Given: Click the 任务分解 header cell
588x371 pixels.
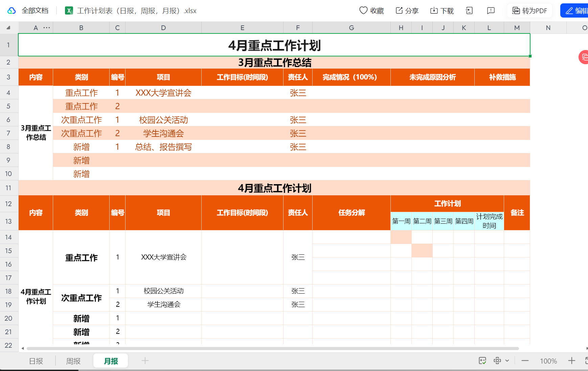Looking at the screenshot, I should point(352,213).
